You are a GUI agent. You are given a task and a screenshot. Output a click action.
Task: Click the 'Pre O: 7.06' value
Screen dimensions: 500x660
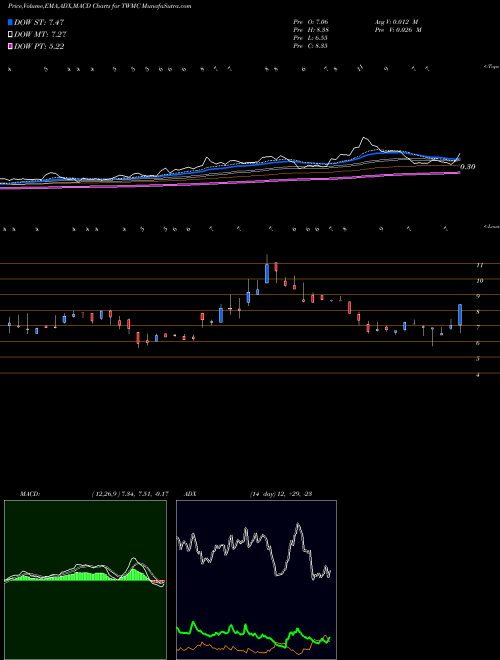[311, 21]
